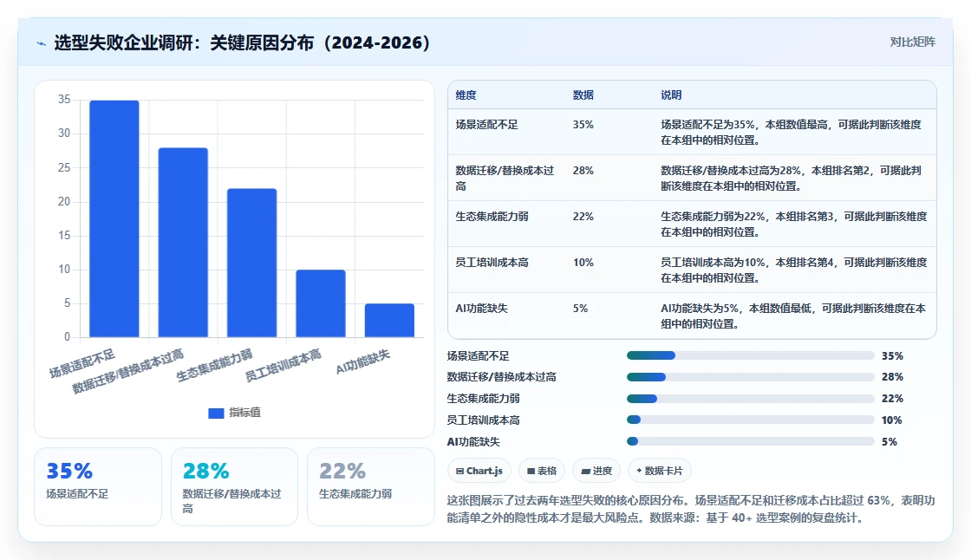
Task: Select the 进度 tag chip
Action: coord(596,471)
